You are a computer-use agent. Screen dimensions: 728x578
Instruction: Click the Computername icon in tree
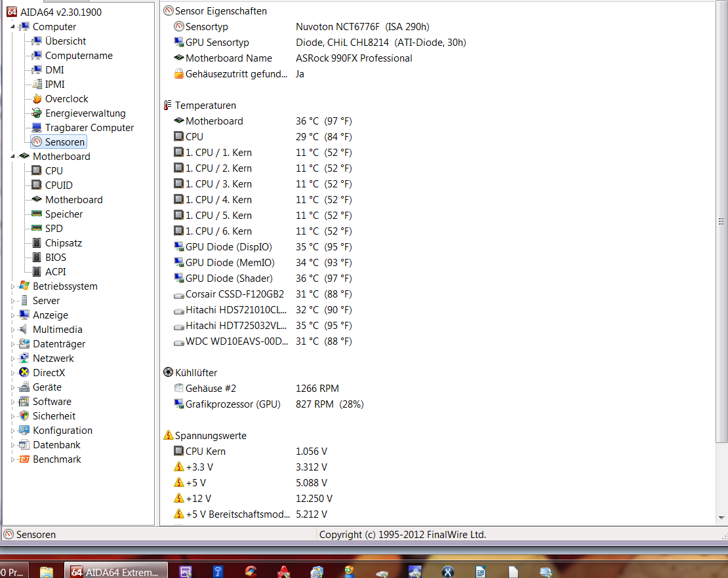pyautogui.click(x=37, y=55)
